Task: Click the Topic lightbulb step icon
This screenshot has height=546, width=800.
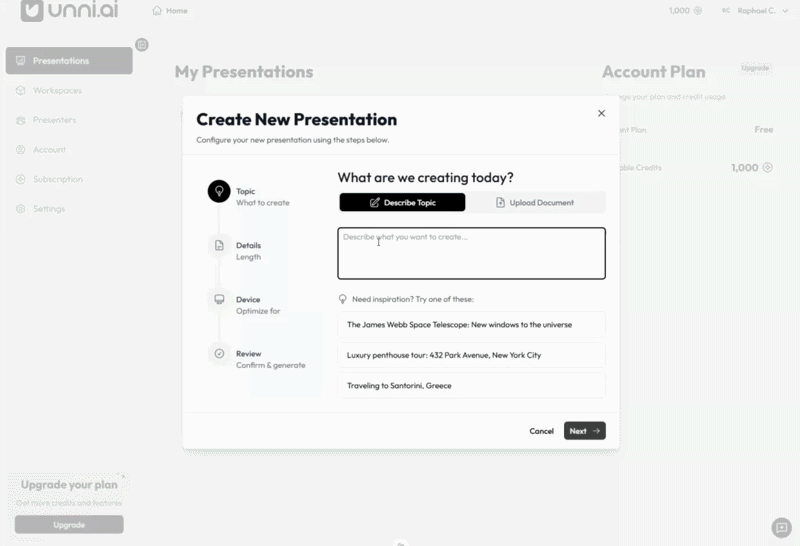Action: (x=219, y=191)
